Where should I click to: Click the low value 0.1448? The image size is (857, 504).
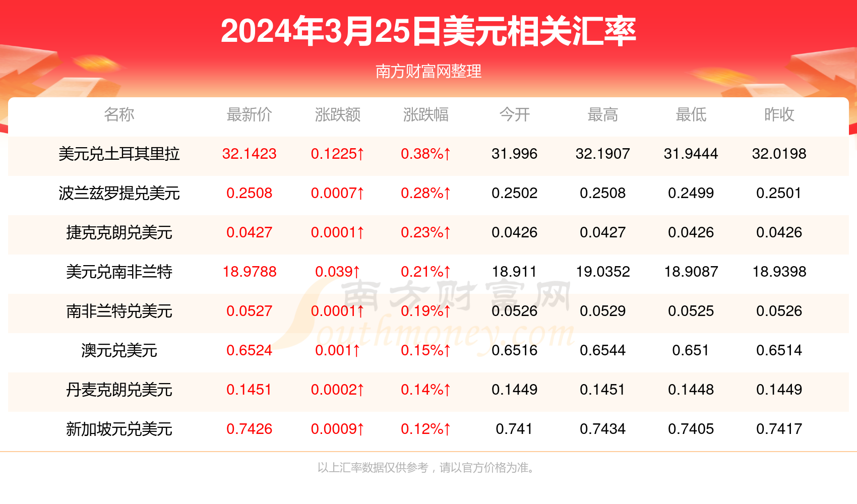click(x=691, y=390)
